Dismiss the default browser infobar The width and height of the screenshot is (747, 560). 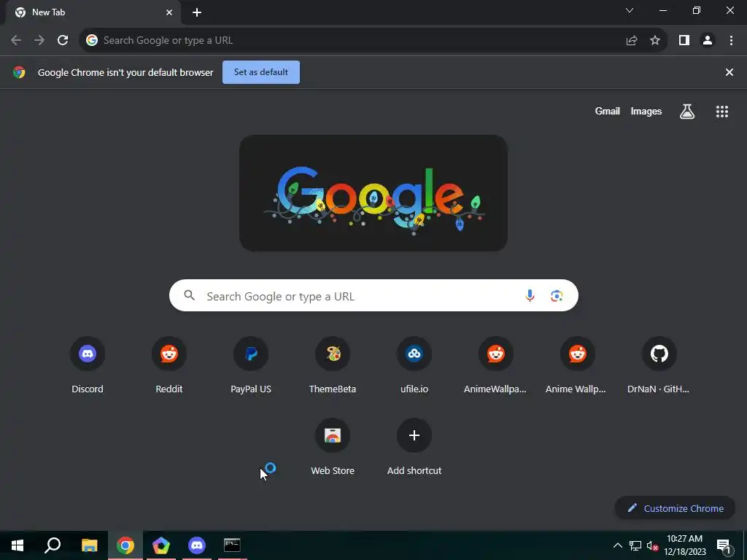[x=729, y=72]
